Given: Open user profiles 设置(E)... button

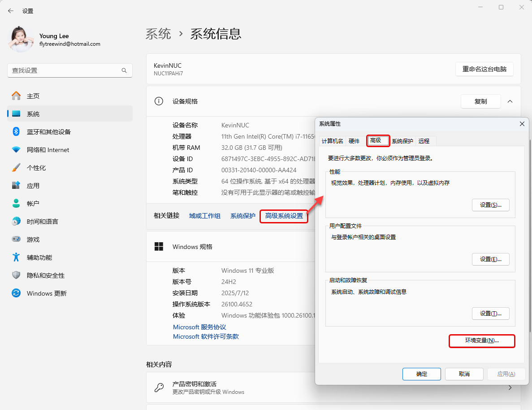Looking at the screenshot, I should coord(490,259).
